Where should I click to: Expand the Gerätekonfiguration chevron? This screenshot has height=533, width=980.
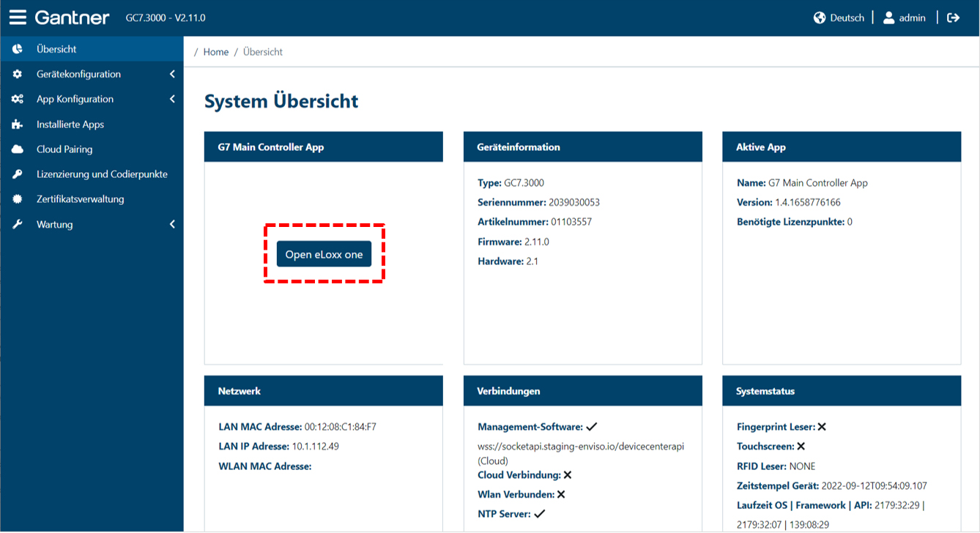(x=172, y=74)
